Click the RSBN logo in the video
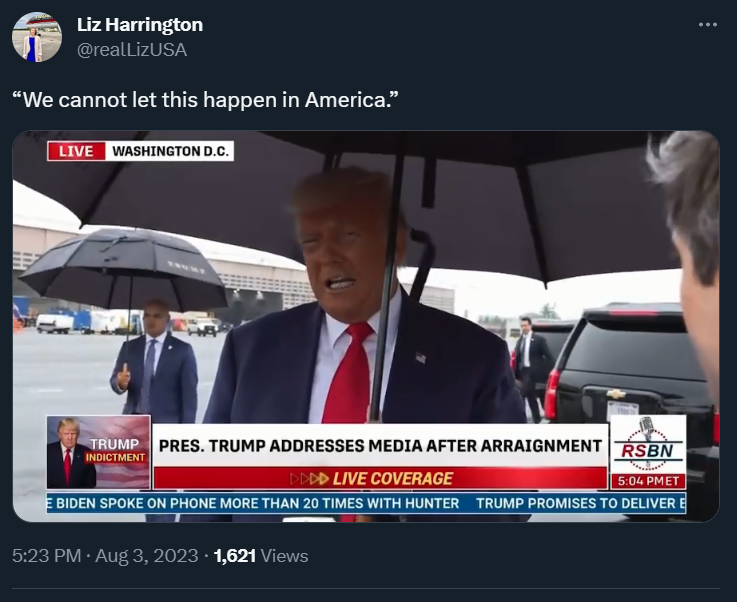The image size is (737, 602). 648,444
